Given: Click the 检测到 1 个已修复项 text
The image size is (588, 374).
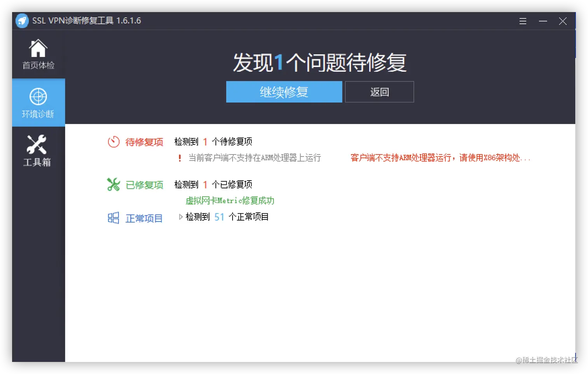Looking at the screenshot, I should click(x=213, y=184).
